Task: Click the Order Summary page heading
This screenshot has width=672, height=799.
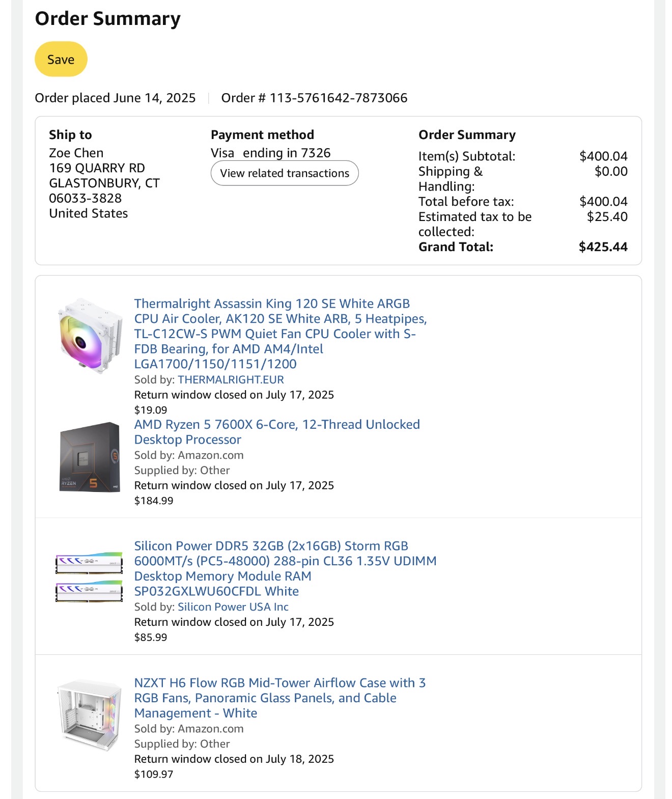Action: coord(107,19)
